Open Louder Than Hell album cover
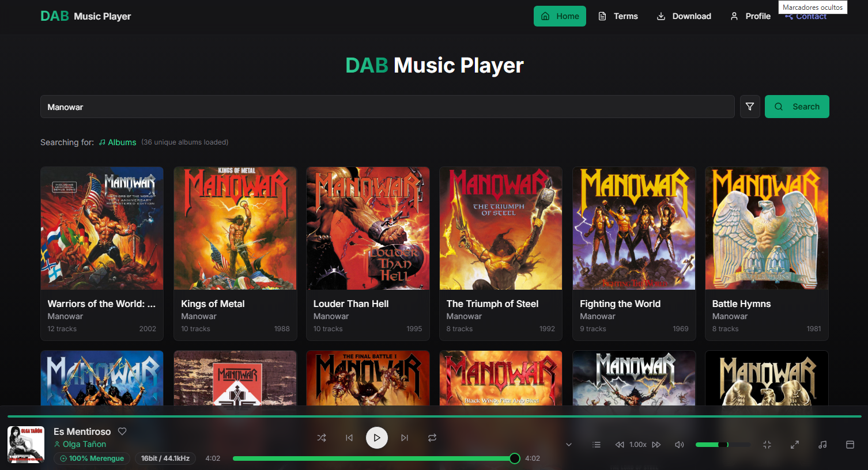Viewport: 868px width, 470px height. pyautogui.click(x=368, y=229)
